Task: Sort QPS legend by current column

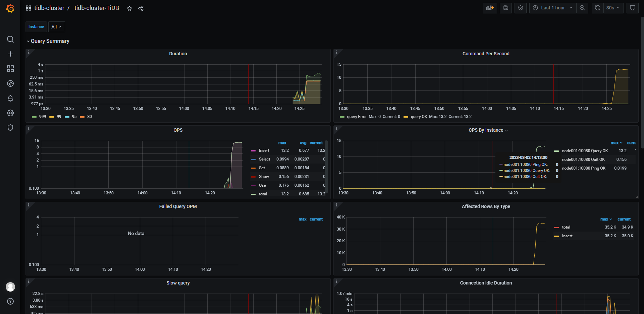Action: click(316, 143)
